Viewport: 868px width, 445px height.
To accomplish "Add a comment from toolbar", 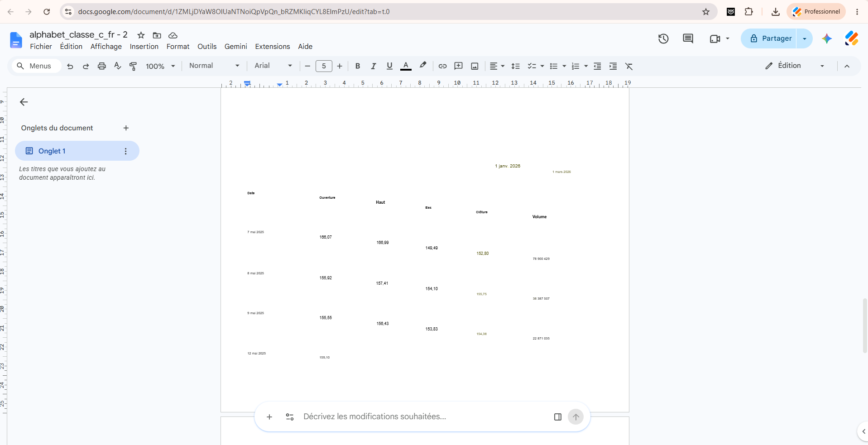I will [458, 66].
